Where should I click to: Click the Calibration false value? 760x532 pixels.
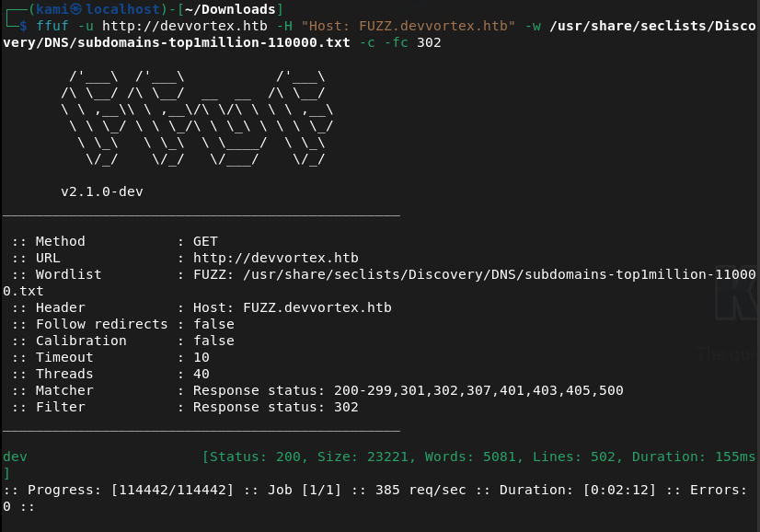[213, 341]
